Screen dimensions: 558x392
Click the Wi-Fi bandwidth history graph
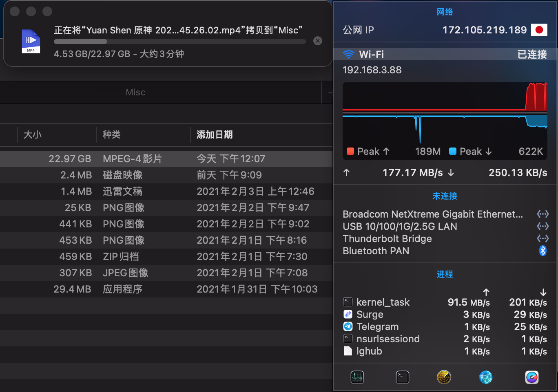click(445, 114)
